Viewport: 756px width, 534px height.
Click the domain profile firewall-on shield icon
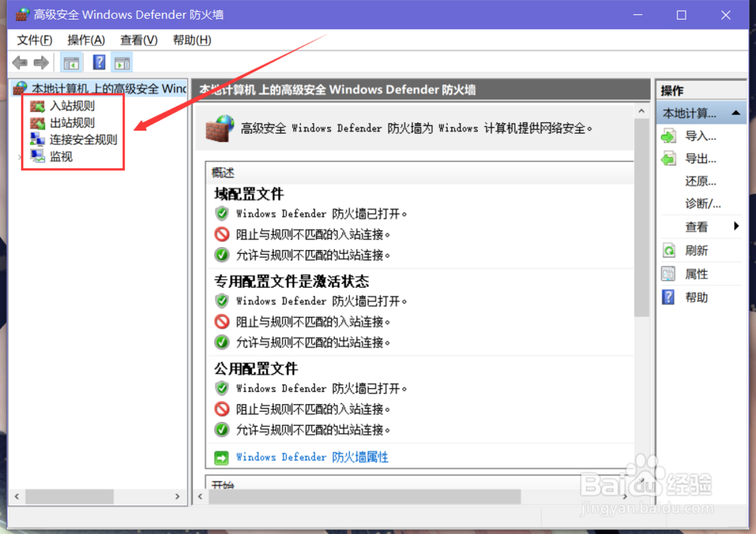(222, 213)
